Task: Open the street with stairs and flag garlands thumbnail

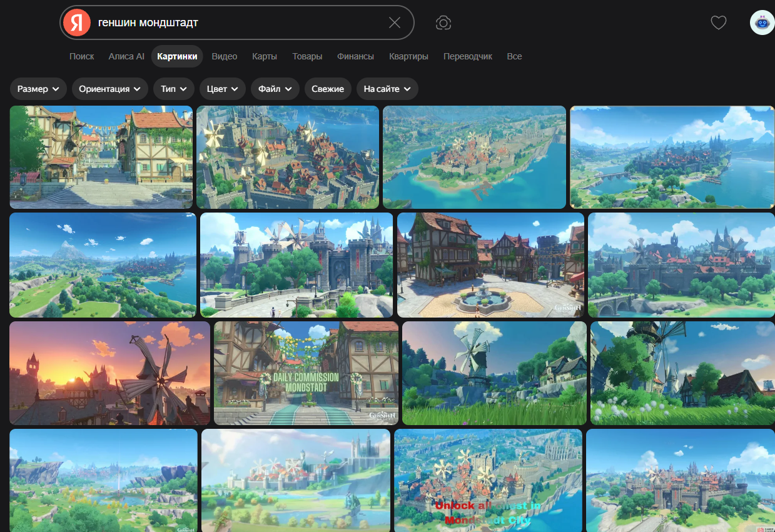Action: pos(101,157)
